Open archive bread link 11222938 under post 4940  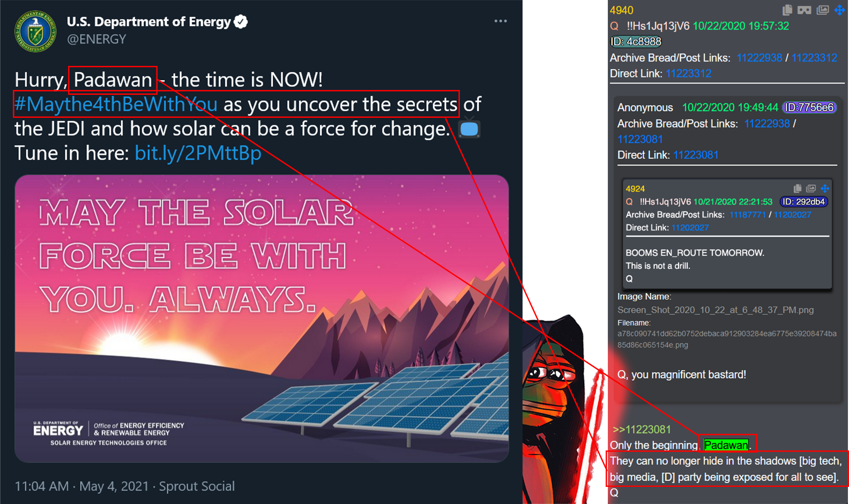759,58
